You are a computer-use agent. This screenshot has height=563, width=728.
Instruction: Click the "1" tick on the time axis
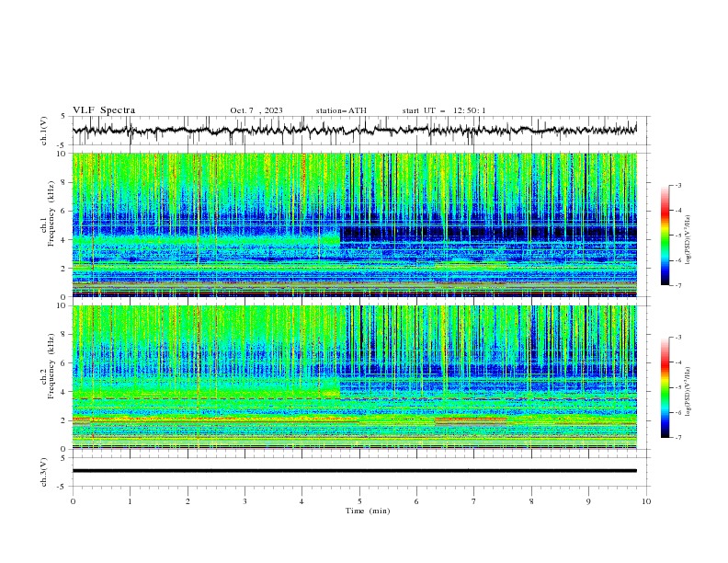point(130,501)
